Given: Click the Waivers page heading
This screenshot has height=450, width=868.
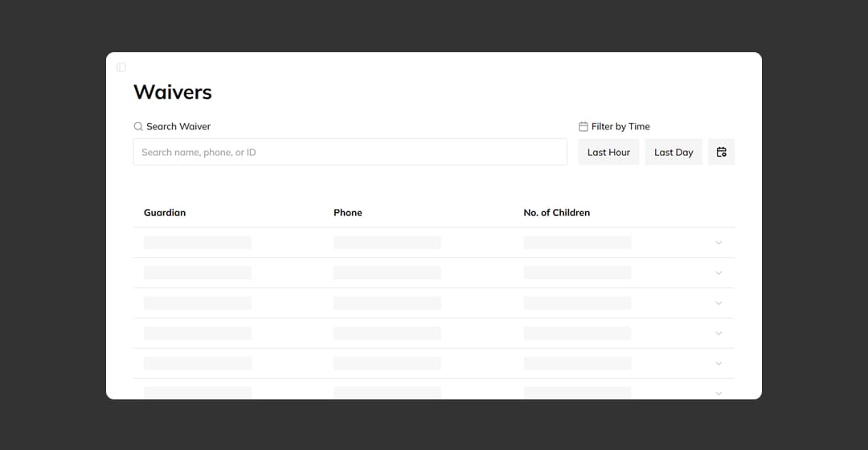Looking at the screenshot, I should [x=173, y=92].
